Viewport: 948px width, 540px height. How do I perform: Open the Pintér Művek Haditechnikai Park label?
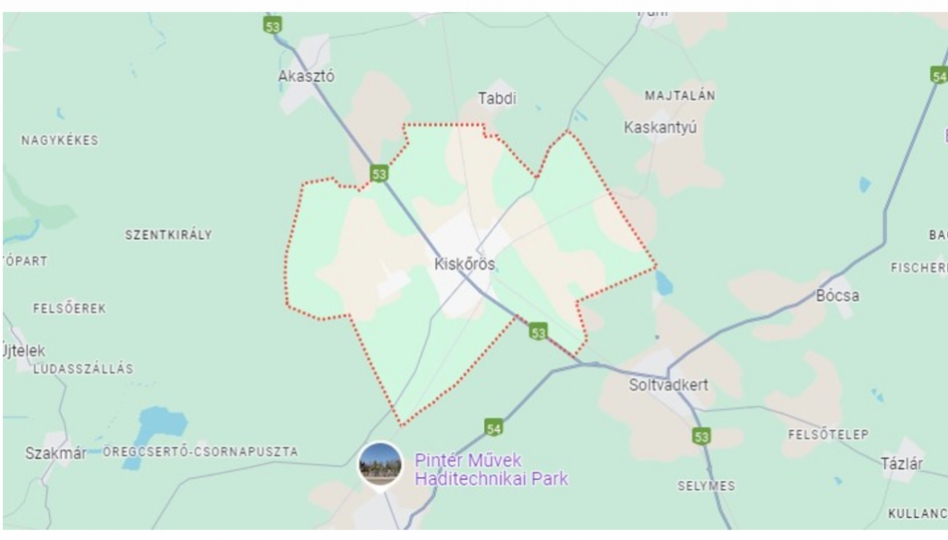pos(491,469)
